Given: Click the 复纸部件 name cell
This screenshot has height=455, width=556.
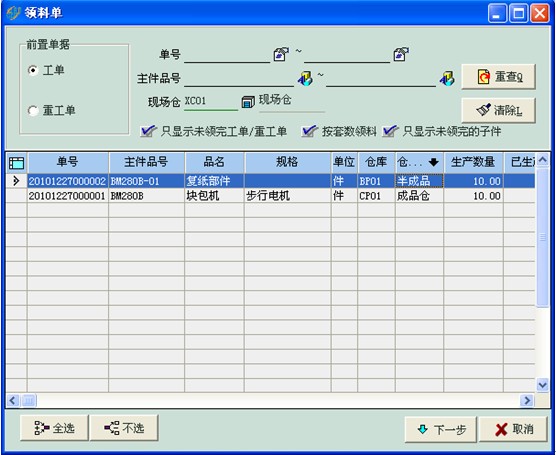Looking at the screenshot, I should [x=214, y=181].
